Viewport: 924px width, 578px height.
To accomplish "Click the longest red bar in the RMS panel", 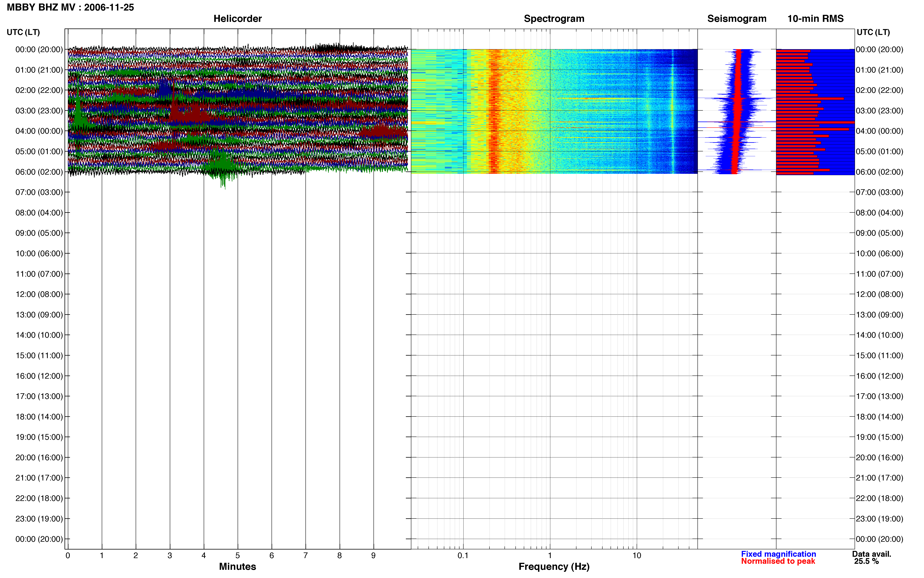I will 815,122.
